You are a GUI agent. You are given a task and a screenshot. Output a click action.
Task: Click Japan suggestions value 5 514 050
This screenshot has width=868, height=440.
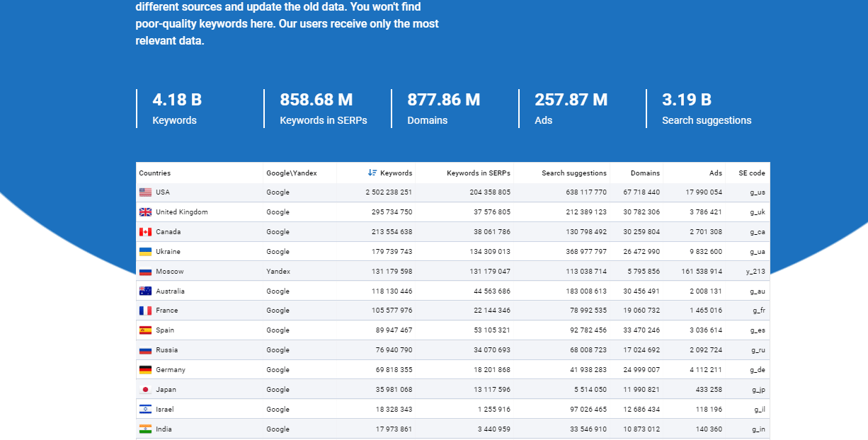590,390
